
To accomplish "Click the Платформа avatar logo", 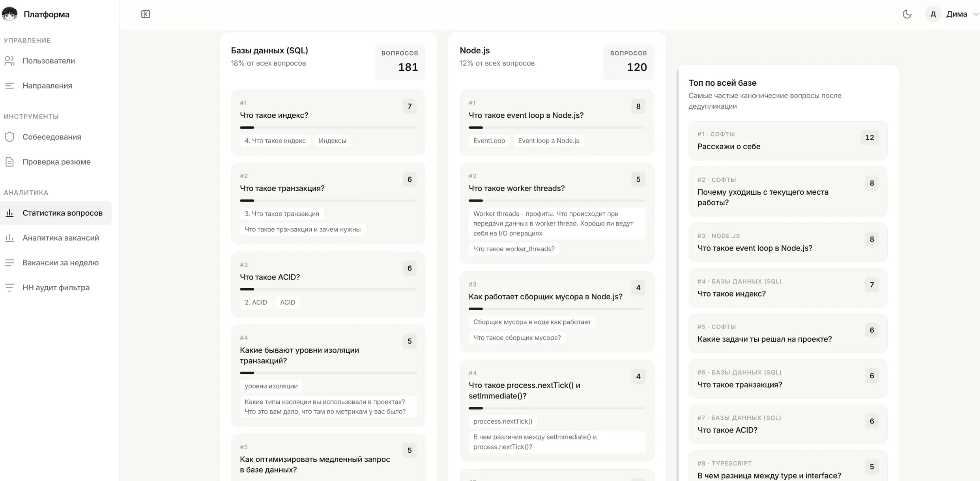I will coord(9,14).
